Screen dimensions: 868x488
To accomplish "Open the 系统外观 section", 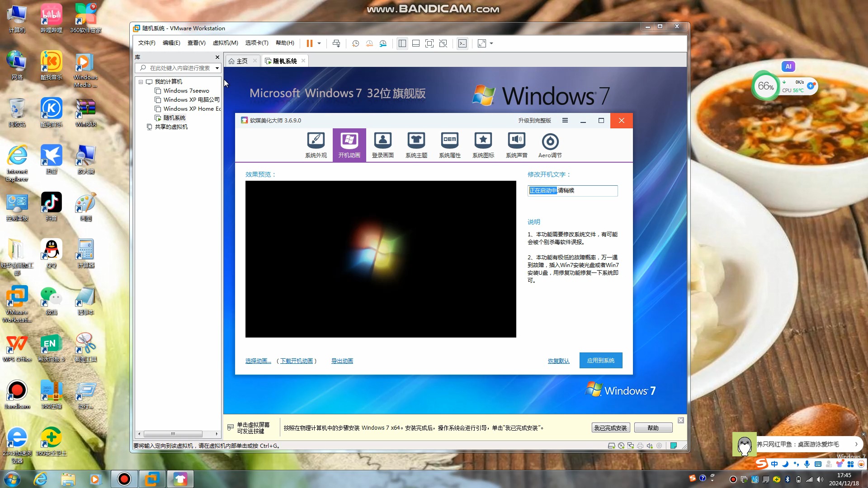I will pyautogui.click(x=316, y=145).
